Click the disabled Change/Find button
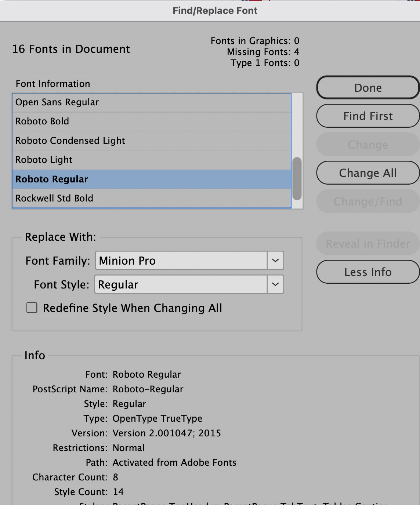 tap(368, 201)
